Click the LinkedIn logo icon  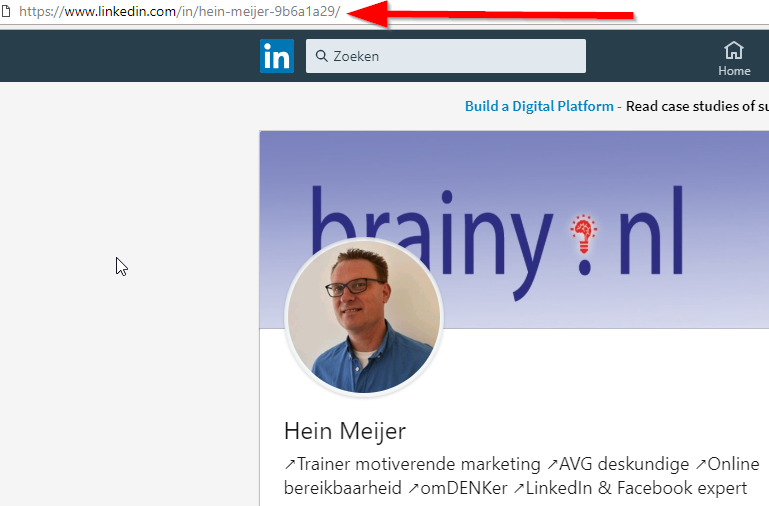[x=277, y=56]
